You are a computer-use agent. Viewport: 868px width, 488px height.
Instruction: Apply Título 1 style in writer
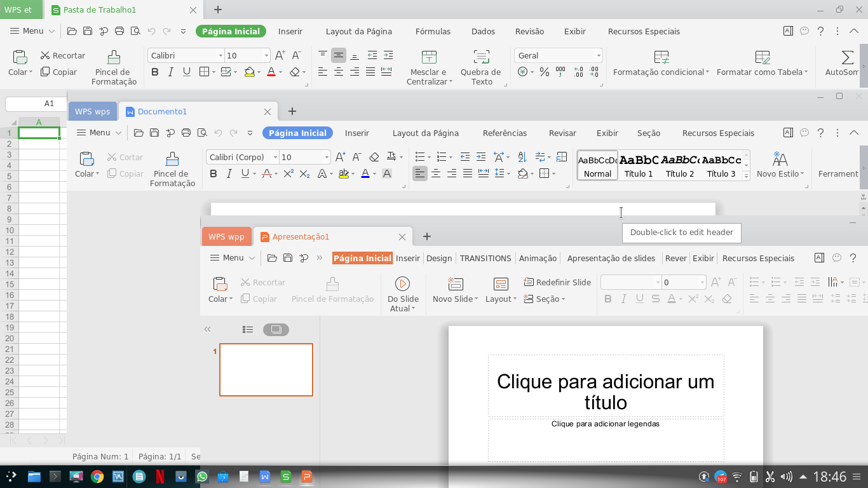(639, 166)
